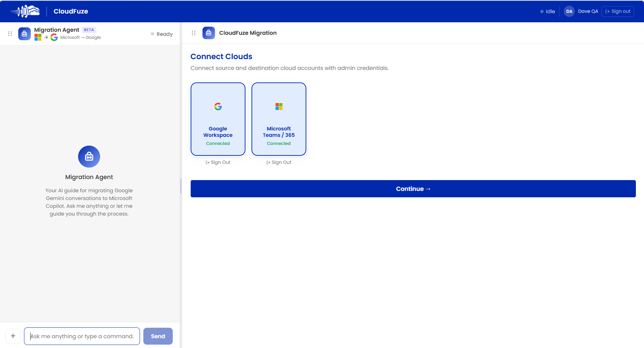Click Connected status on Microsoft Teams card
644x348 pixels.
(279, 144)
